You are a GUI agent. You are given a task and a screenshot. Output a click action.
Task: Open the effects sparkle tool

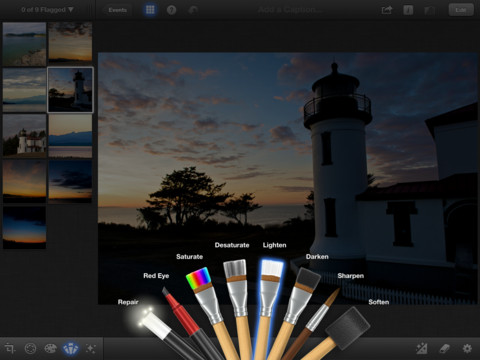91,349
